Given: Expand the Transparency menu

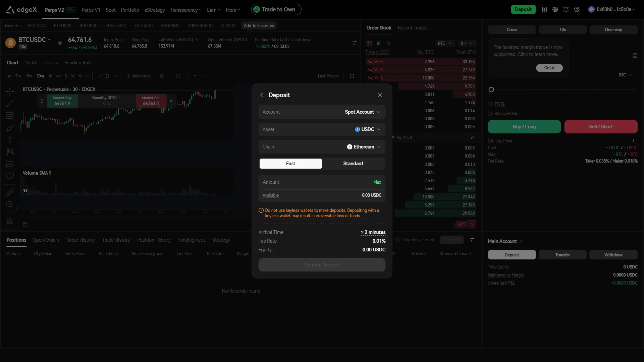Looking at the screenshot, I should point(186,10).
